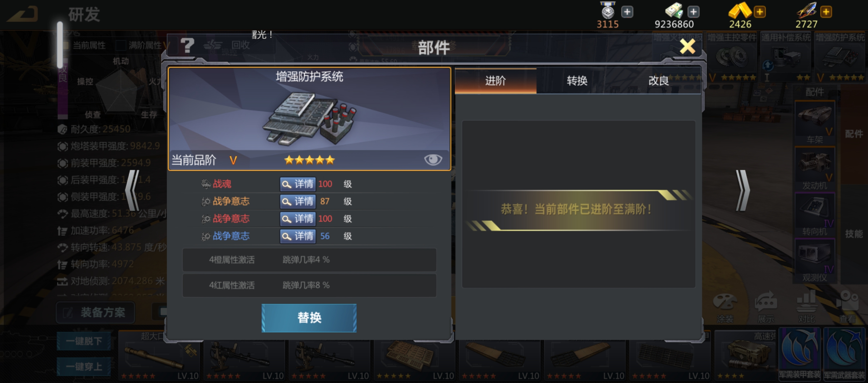Go to next part with right chevron

[x=743, y=191]
